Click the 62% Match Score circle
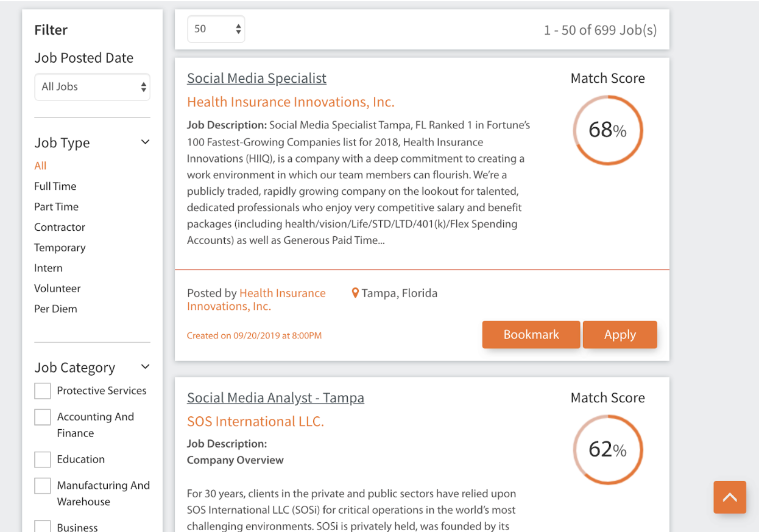759x532 pixels. (607, 449)
